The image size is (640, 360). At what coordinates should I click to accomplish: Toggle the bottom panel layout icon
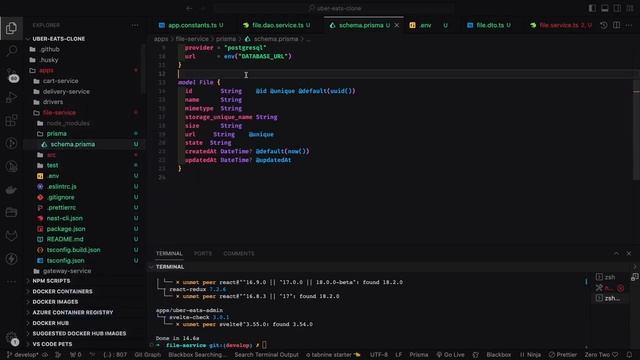(604, 8)
